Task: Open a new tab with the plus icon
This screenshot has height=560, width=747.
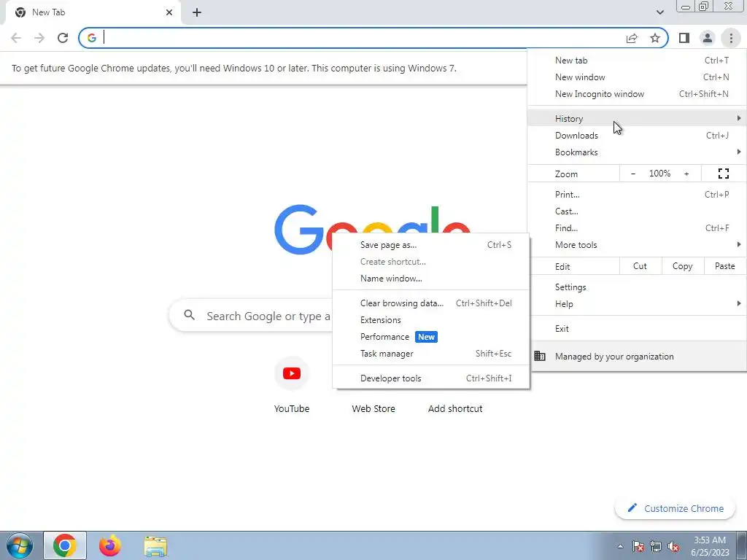Action: (197, 12)
